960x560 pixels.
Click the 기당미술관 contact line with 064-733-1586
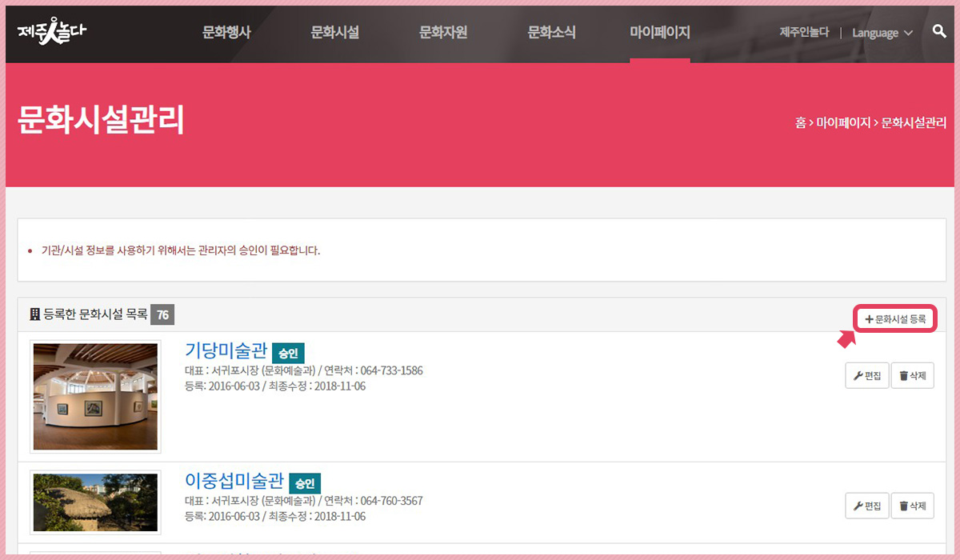click(x=304, y=371)
